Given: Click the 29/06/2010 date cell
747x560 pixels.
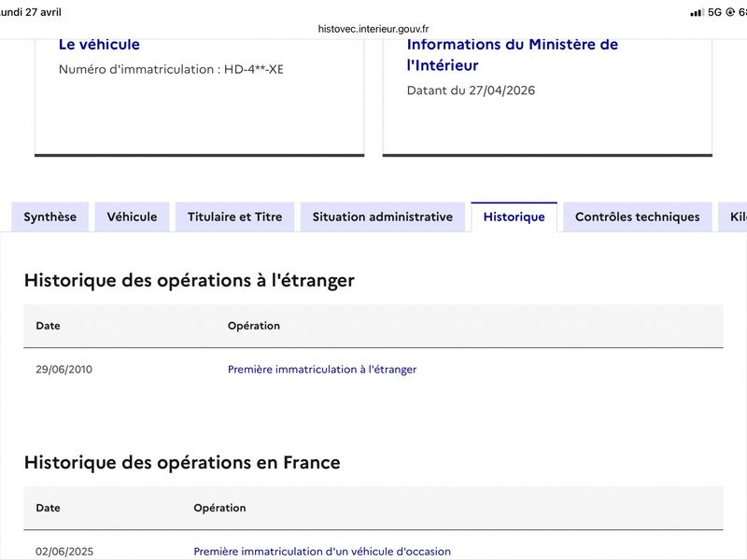Looking at the screenshot, I should 63,370.
